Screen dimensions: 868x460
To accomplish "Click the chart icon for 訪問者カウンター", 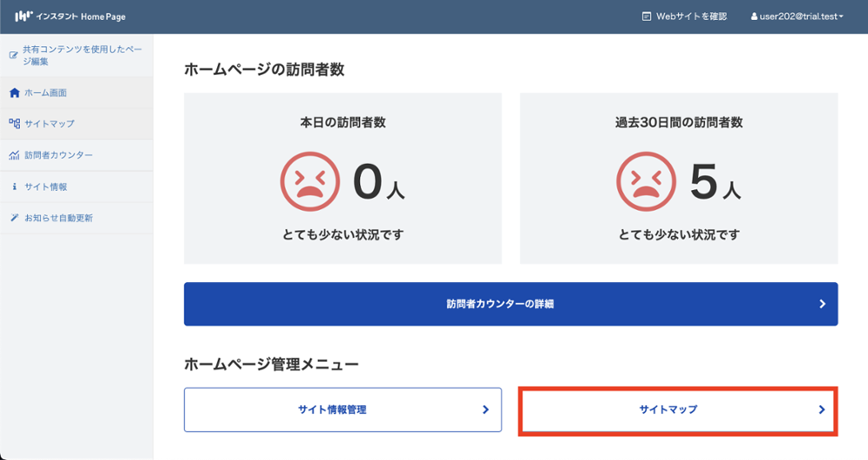I will [x=14, y=155].
